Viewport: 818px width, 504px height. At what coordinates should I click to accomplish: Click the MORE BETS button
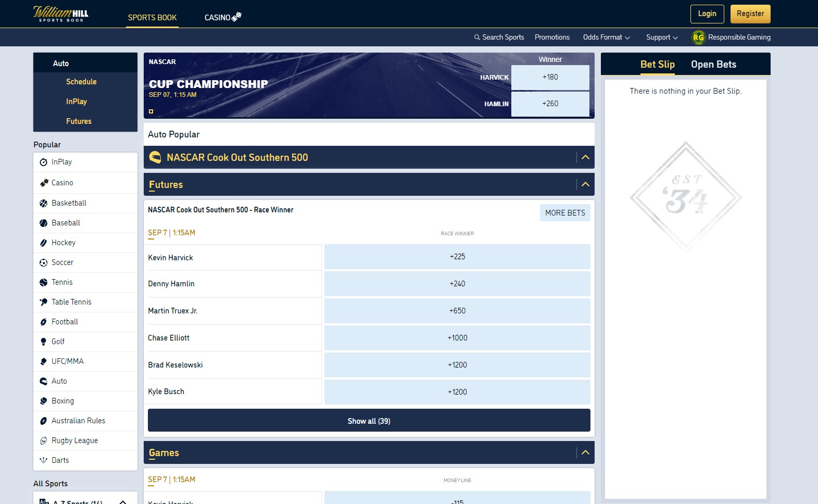[x=565, y=213]
